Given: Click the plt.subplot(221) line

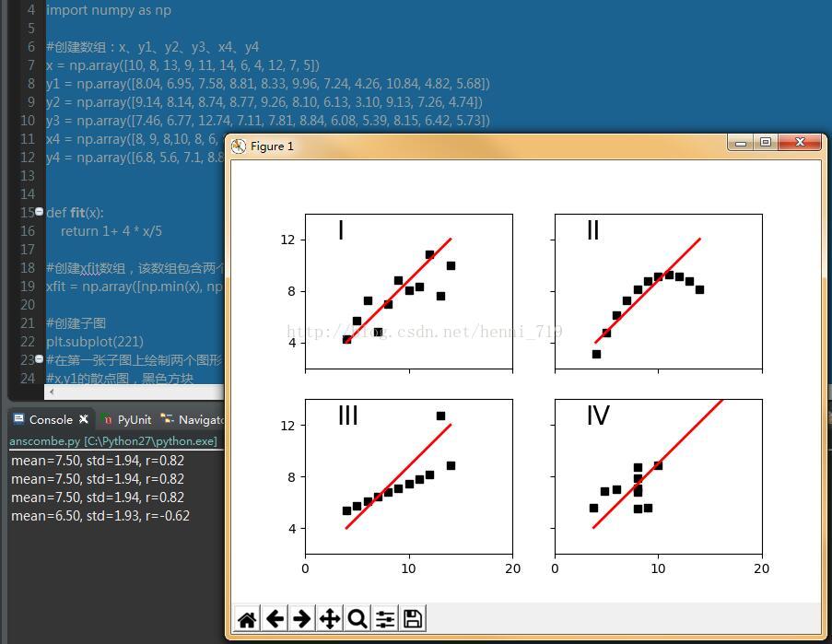Looking at the screenshot, I should 95,342.
